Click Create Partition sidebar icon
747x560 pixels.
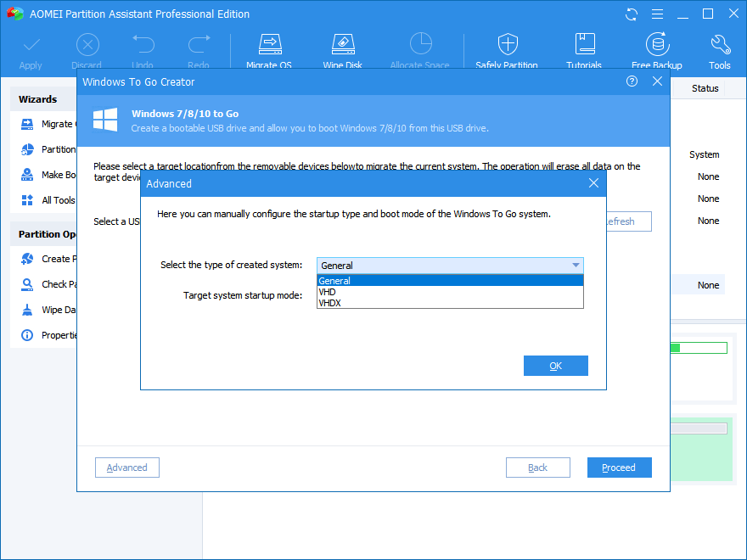pos(27,259)
